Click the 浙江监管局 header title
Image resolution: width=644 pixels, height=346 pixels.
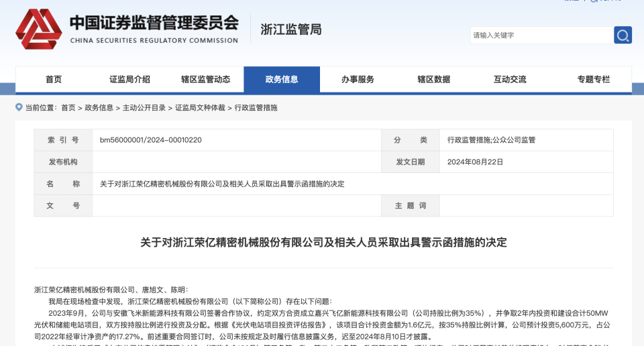click(290, 30)
